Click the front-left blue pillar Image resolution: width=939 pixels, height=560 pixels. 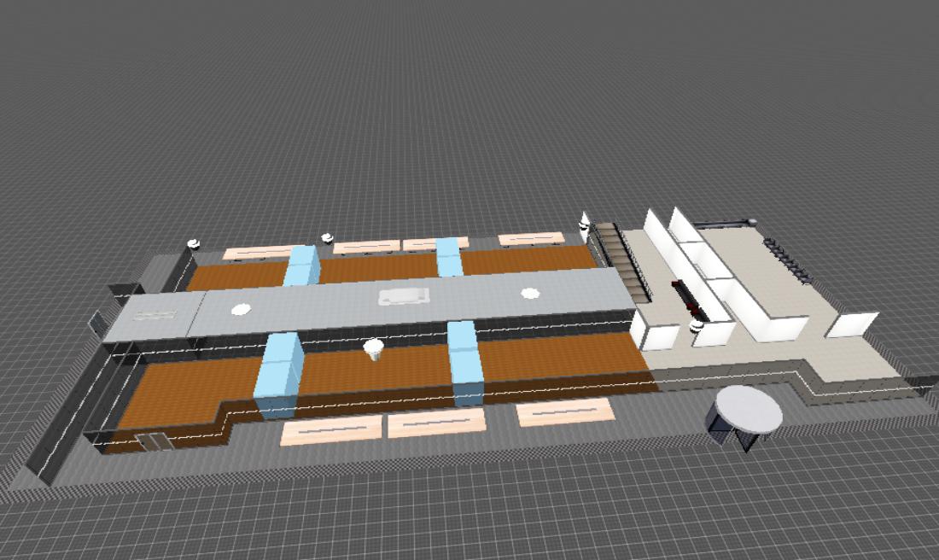tap(278, 374)
